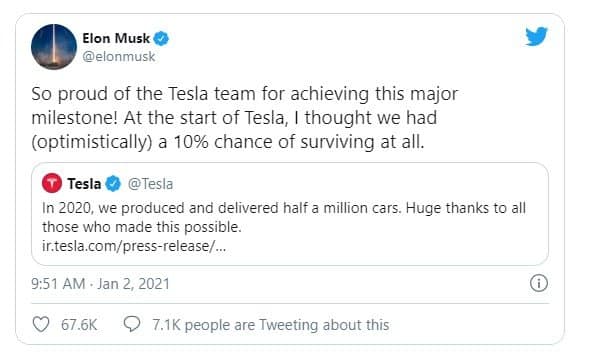Click the tweet info circle icon
Viewport: 591px width, 360px height.
539,283
